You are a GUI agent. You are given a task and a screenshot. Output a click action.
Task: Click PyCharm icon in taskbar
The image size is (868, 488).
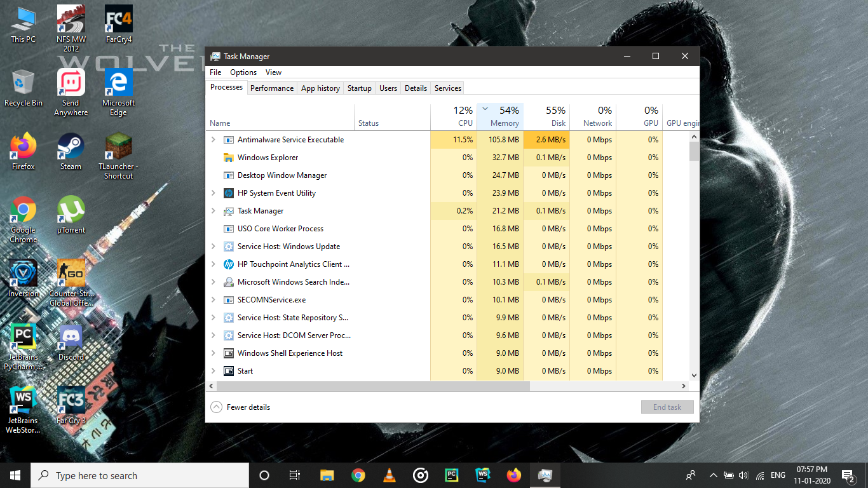(x=452, y=475)
